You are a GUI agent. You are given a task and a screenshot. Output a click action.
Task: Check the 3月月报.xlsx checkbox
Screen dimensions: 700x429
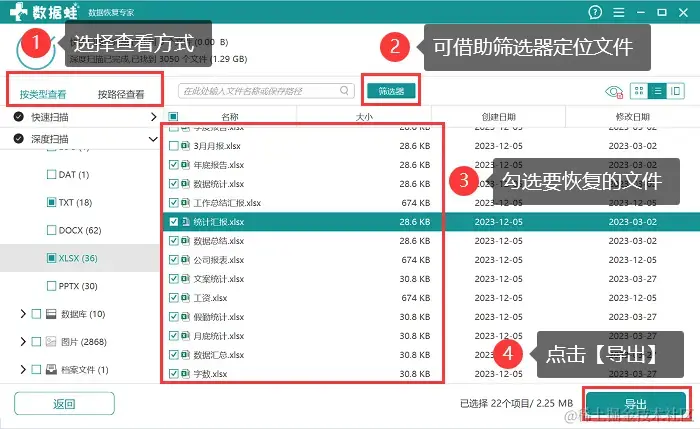coord(174,146)
